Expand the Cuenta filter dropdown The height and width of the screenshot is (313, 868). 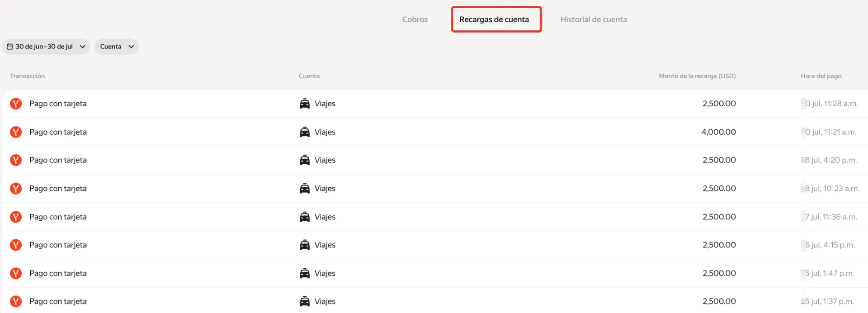tap(117, 47)
